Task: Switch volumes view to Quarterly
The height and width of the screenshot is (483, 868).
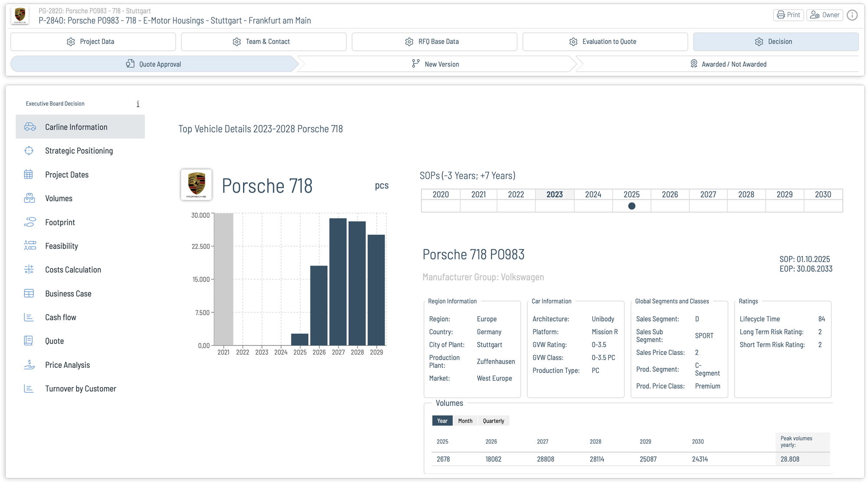Action: pyautogui.click(x=493, y=421)
